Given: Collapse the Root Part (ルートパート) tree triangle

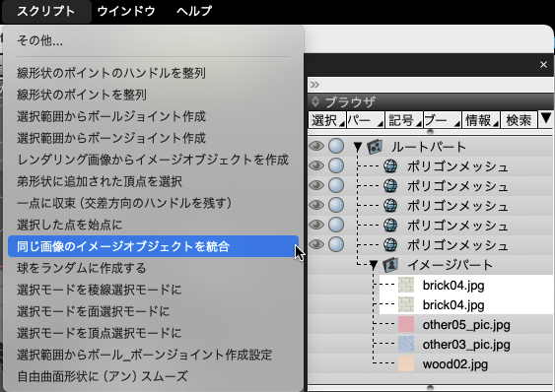Looking at the screenshot, I should click(x=358, y=147).
